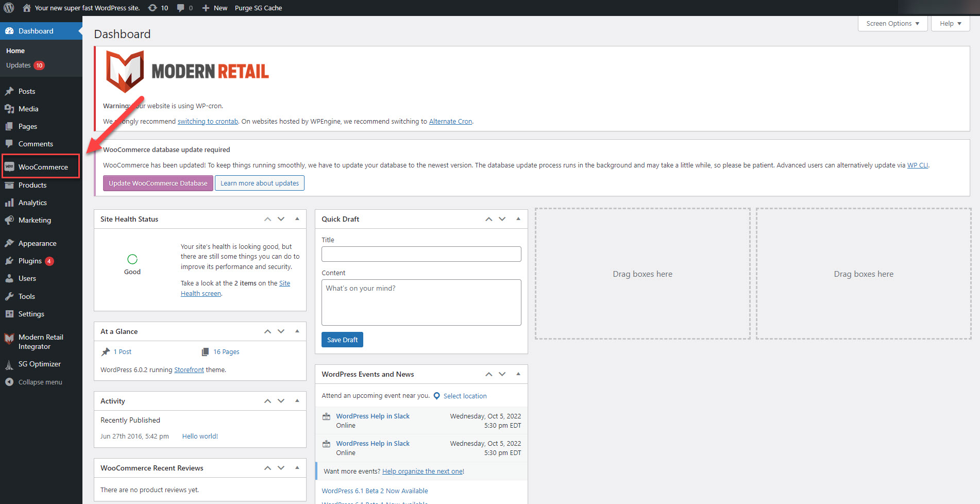The image size is (980, 504).
Task: Click the home site icon in admin bar
Action: coord(26,8)
